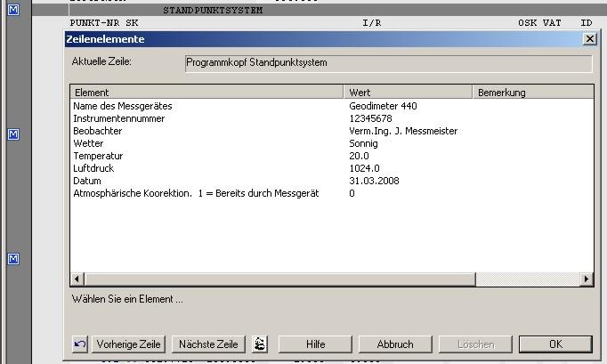Screen dimensions: 607x364
Task: Go to previous line with Vorherige Zeile
Action: point(128,344)
